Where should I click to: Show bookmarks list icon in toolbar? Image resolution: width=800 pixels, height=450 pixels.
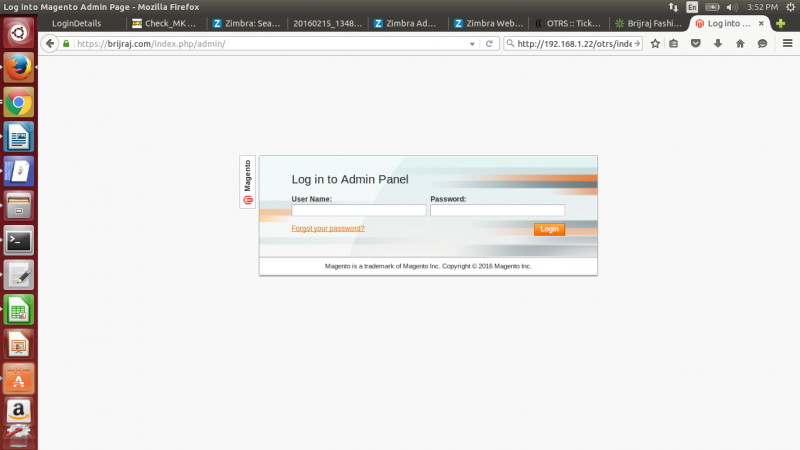click(673, 44)
